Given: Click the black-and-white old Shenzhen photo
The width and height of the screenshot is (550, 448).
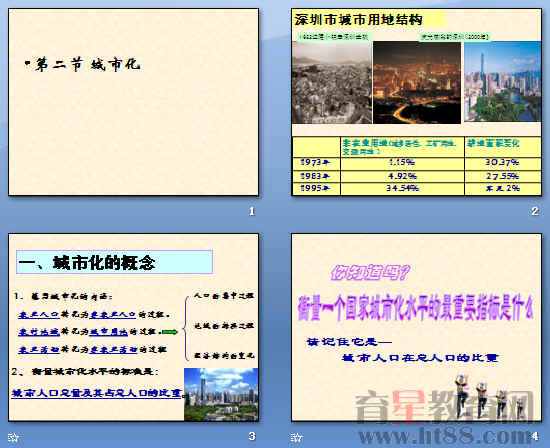Looking at the screenshot, I should coord(331,82).
